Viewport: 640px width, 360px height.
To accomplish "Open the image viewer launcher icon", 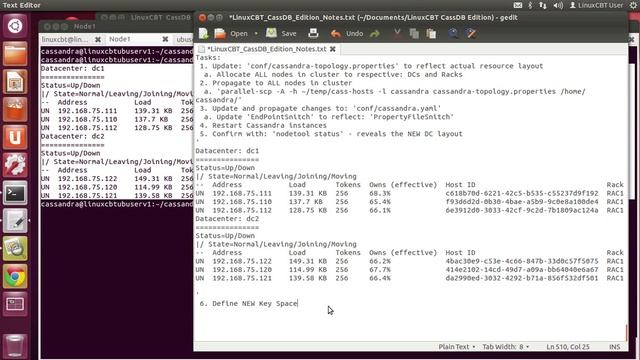I will 15,248.
